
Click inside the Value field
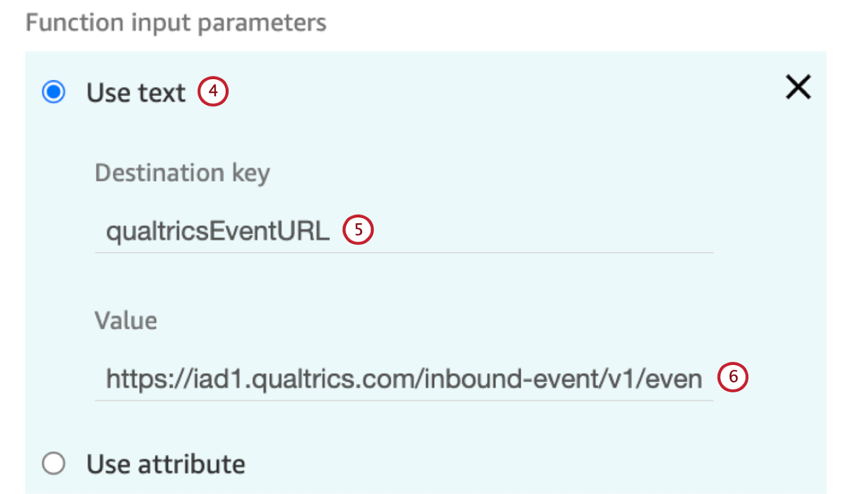click(357, 379)
